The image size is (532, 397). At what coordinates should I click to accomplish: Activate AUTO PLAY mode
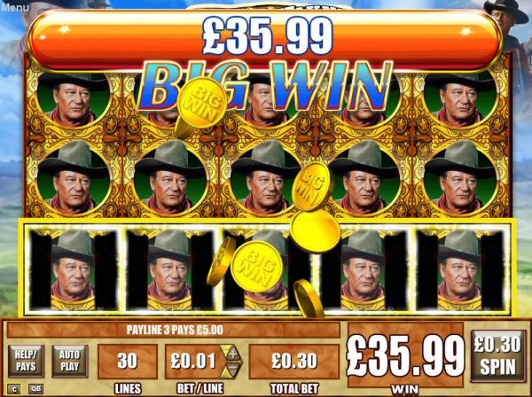click(x=69, y=361)
